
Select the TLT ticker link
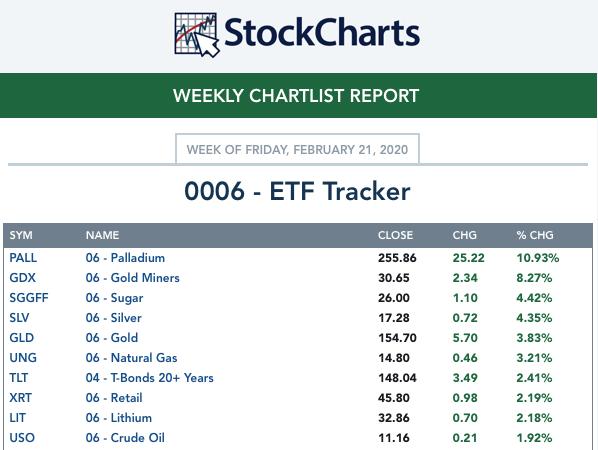coord(19,378)
